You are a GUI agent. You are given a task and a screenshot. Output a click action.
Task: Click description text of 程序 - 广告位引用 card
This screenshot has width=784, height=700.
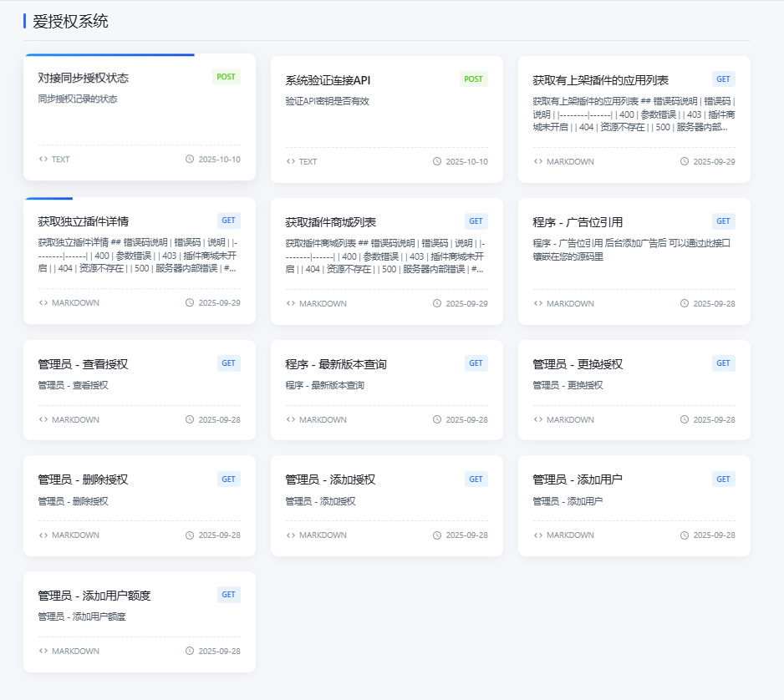click(632, 250)
